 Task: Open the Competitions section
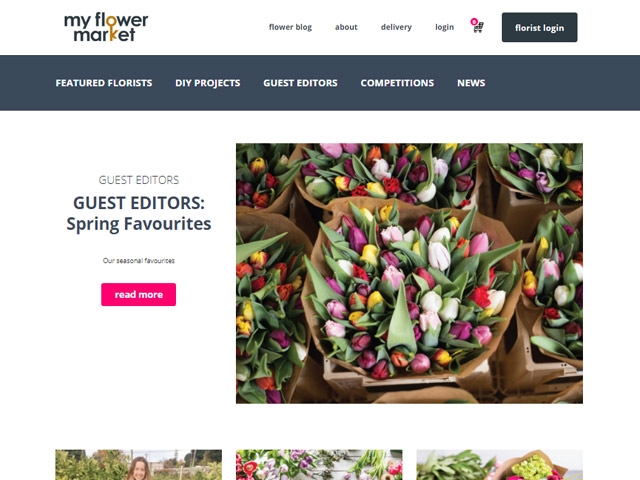coord(397,83)
